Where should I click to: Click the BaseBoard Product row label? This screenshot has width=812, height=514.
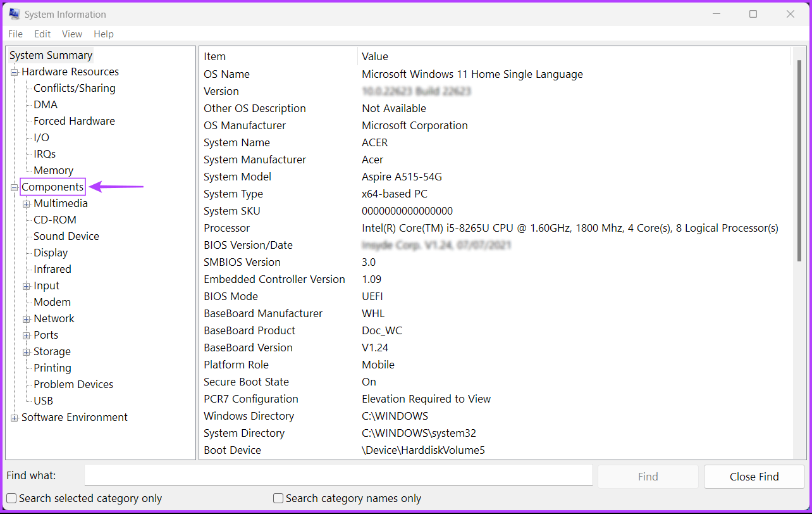tap(249, 330)
